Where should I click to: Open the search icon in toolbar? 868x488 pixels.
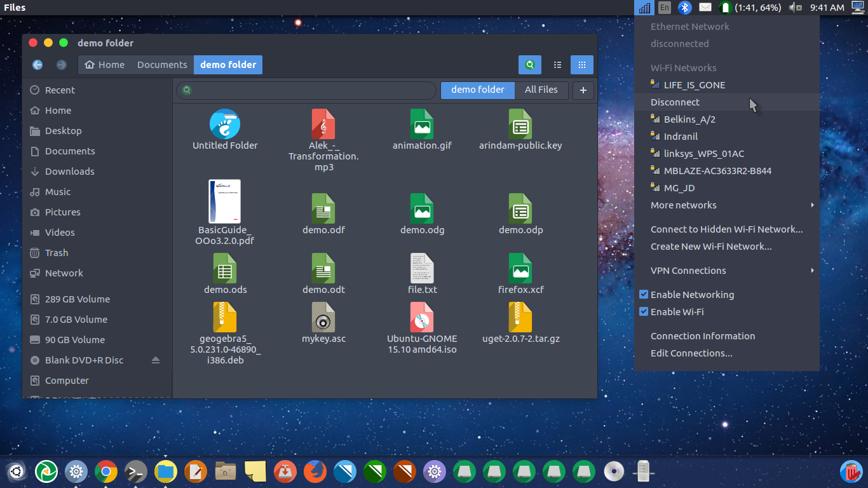tap(529, 64)
